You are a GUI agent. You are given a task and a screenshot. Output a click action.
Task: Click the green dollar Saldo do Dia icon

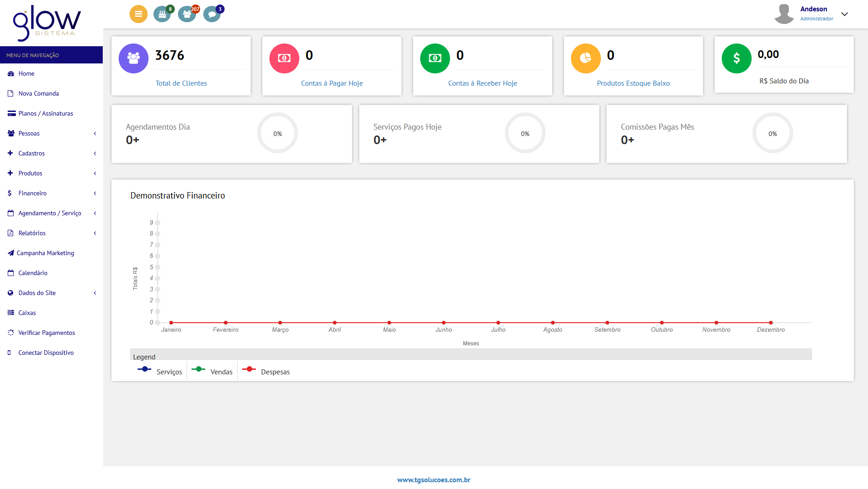(x=736, y=58)
